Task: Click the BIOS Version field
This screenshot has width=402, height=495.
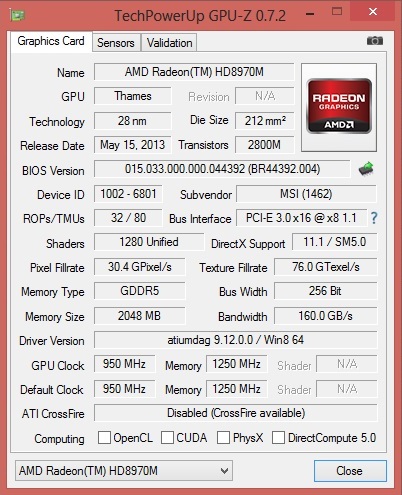Action: (x=222, y=169)
